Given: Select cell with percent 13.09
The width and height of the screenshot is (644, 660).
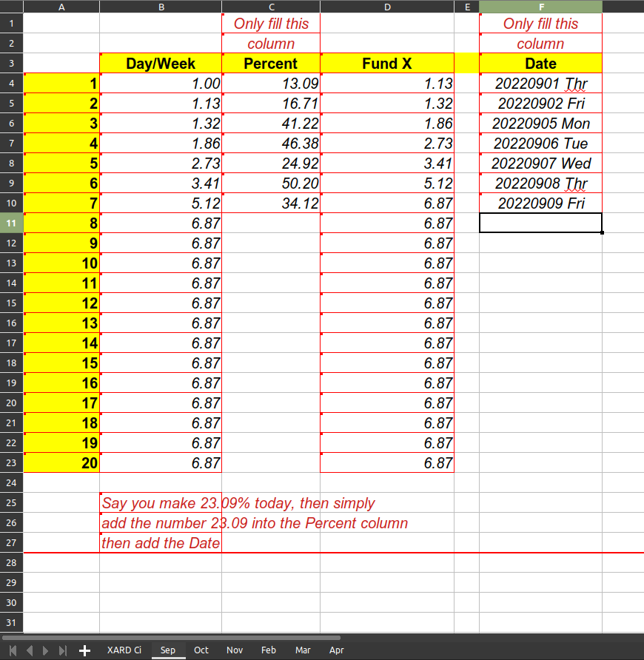Looking at the screenshot, I should point(271,84).
